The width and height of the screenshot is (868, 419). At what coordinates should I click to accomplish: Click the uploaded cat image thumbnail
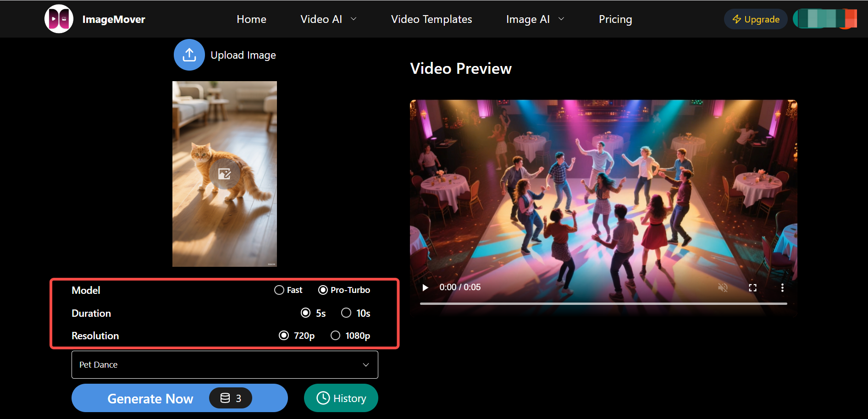[x=225, y=174]
